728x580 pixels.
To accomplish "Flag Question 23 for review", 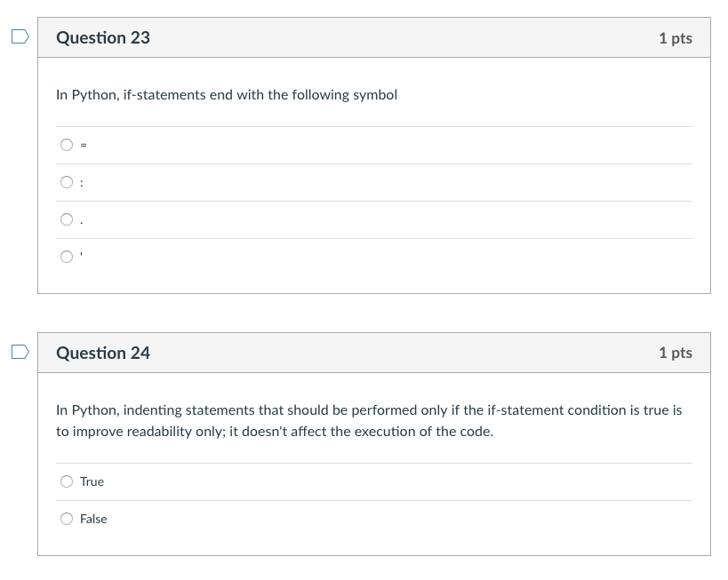I will (20, 37).
